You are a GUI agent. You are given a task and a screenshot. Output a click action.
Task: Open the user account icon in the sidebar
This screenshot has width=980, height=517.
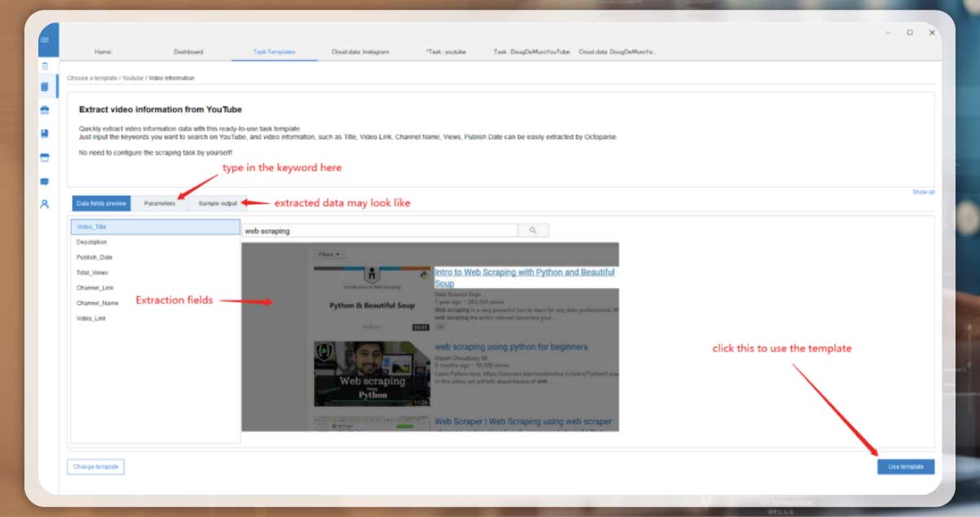44,204
